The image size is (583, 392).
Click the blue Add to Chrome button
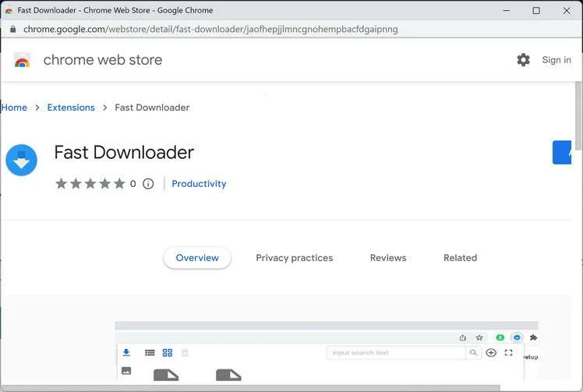pyautogui.click(x=562, y=153)
